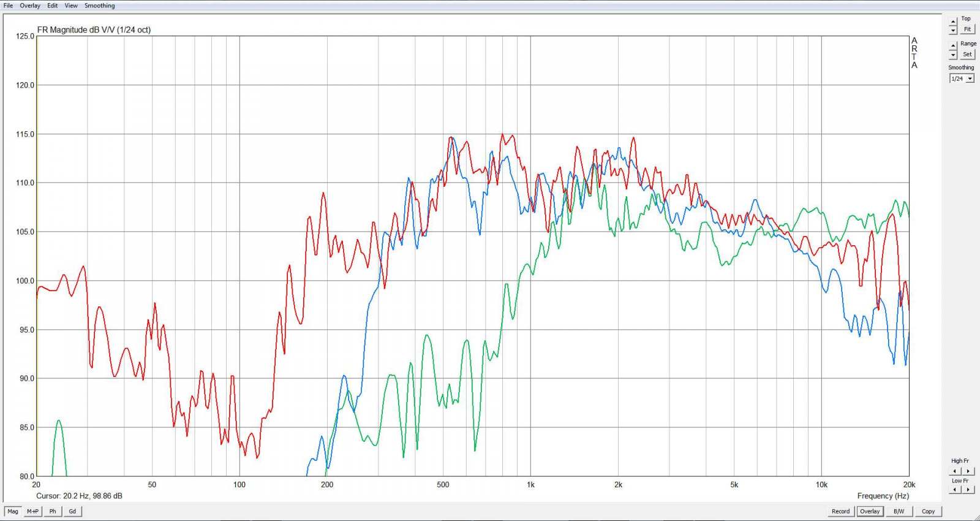Click the 2k frequency axis label
The height and width of the screenshot is (521, 980).
coord(618,485)
